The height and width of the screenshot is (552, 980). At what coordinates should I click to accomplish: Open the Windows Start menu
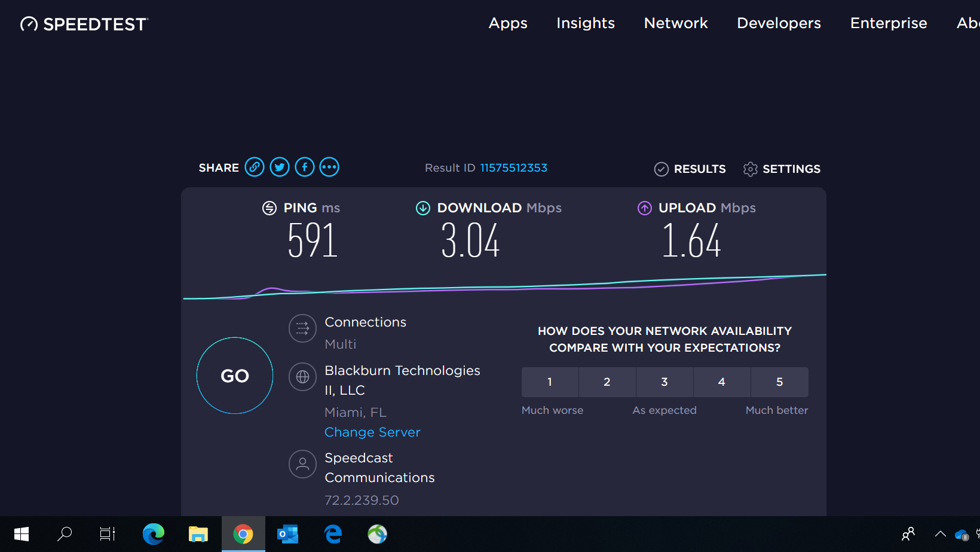(22, 534)
